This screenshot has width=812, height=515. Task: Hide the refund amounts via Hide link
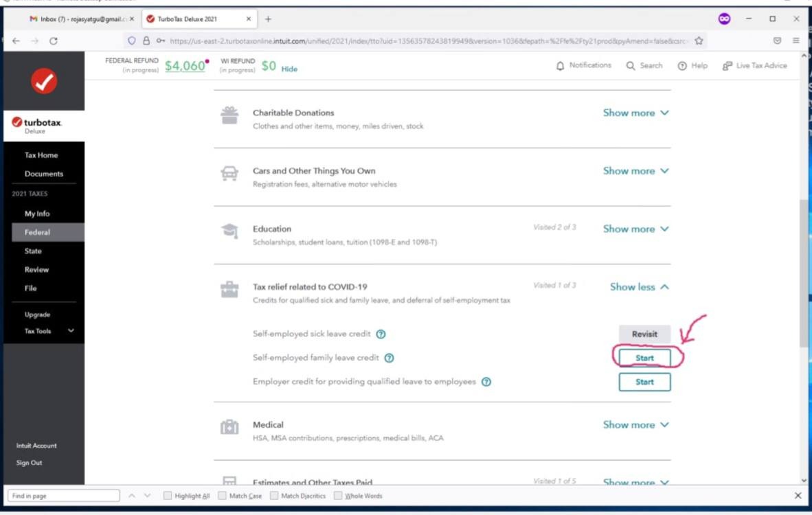pos(289,69)
